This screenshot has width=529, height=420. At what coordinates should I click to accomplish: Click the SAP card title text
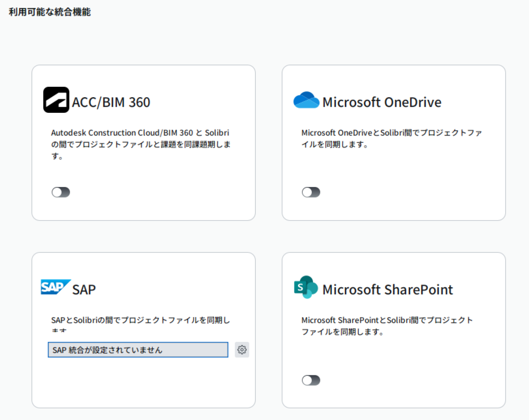point(84,289)
